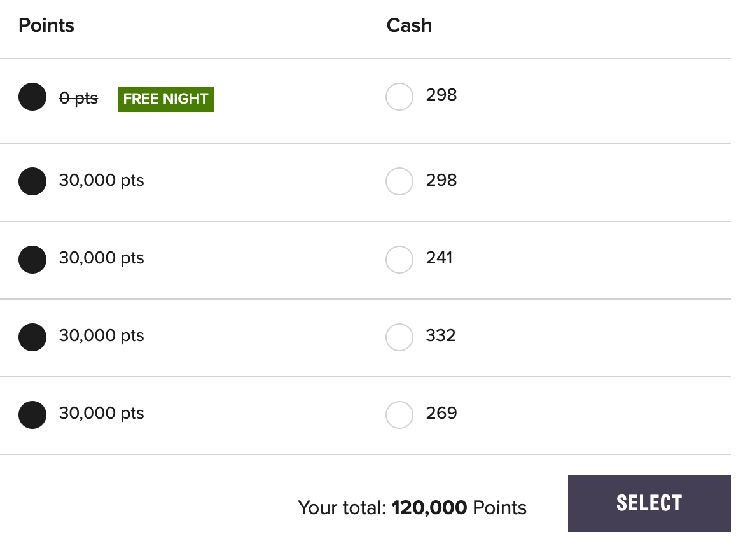
Task: Click the green FREE NIGHT badge
Action: 165,99
